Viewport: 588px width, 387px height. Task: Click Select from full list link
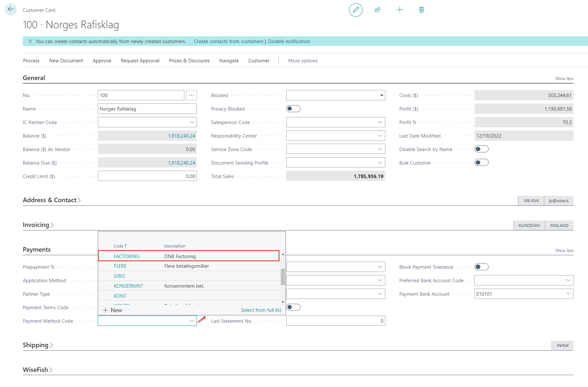[261, 310]
